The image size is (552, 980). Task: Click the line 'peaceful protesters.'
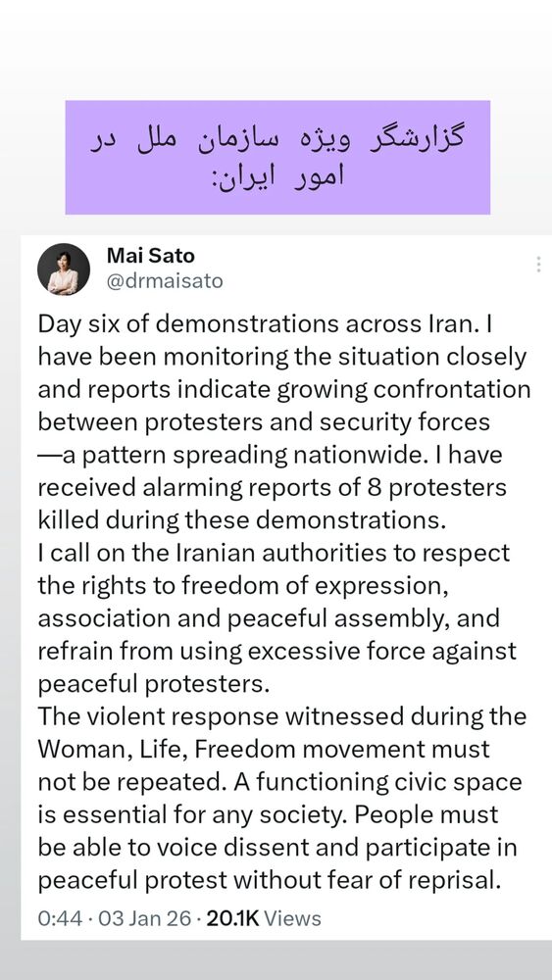coord(154,683)
